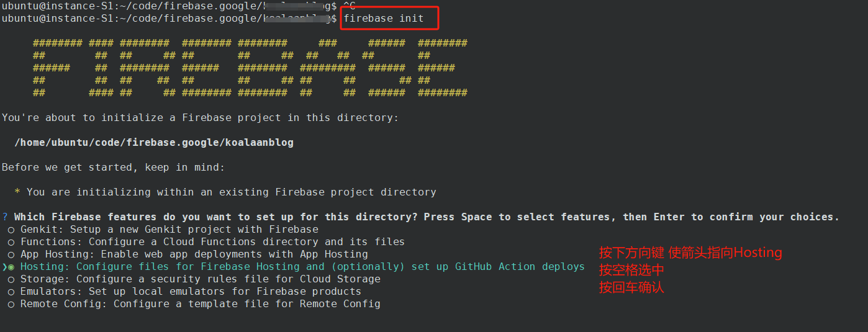Viewport: 868px width, 332px height.
Task: Click the ^C text on first line
Action: coord(349,6)
